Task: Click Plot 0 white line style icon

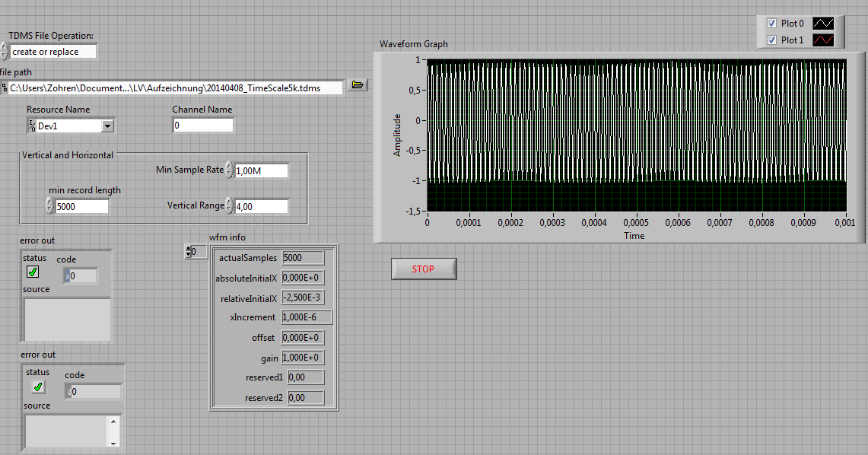Action: pos(824,24)
